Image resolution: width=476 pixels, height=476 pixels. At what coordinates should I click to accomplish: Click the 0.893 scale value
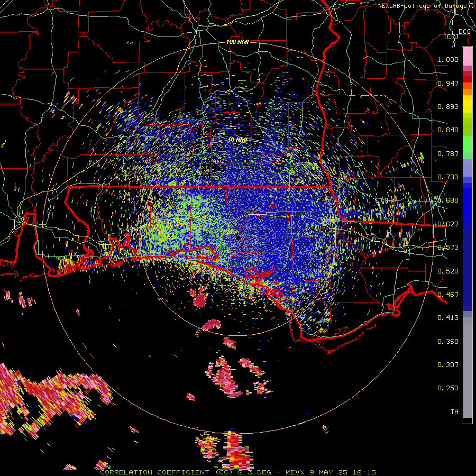448,106
